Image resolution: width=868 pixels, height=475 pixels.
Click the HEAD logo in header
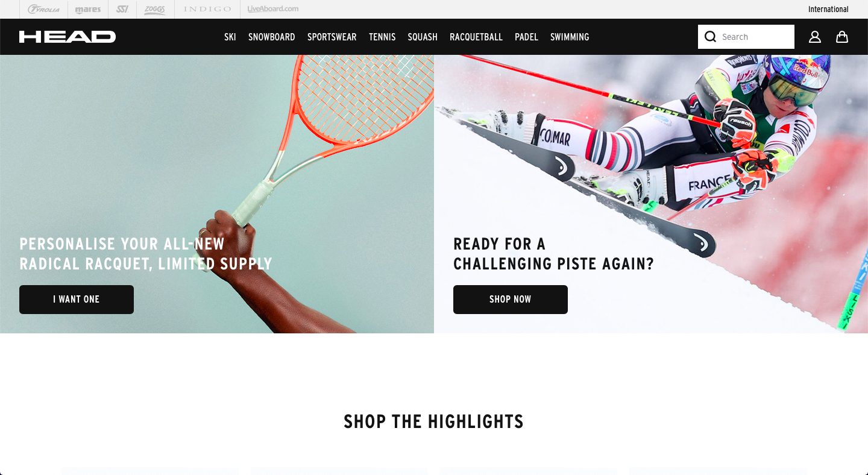68,37
